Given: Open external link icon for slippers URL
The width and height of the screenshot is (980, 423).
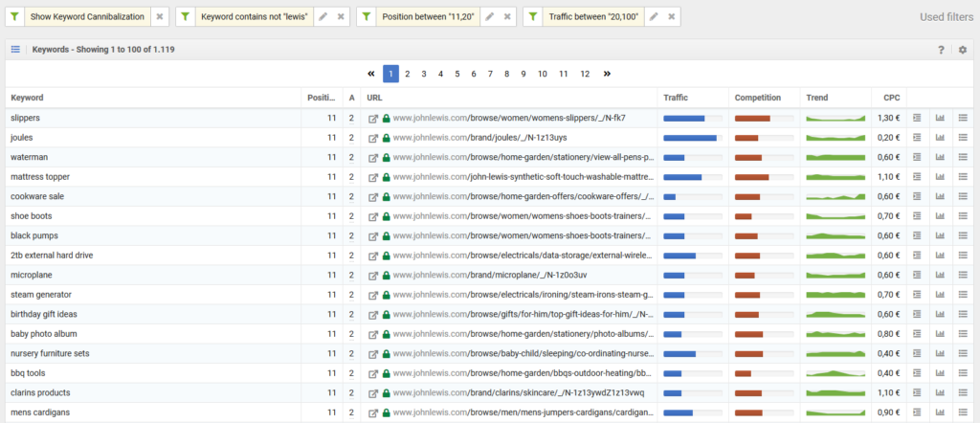Looking at the screenshot, I should (x=373, y=118).
